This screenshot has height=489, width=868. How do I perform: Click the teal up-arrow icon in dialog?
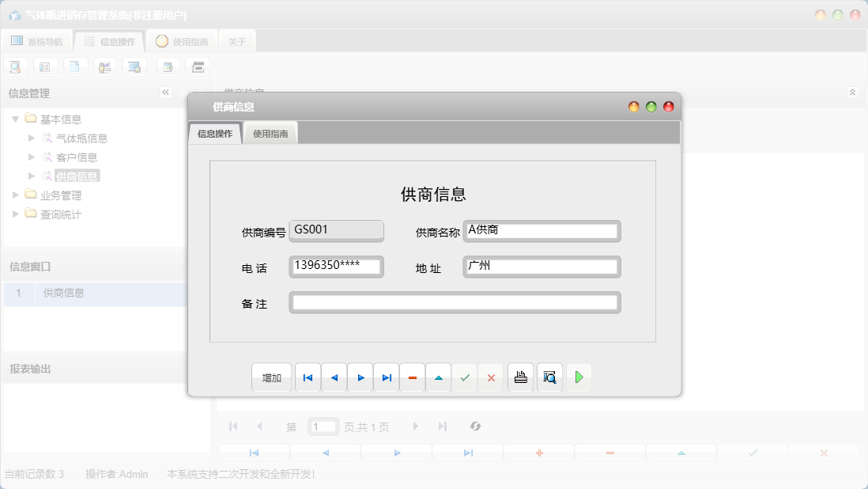pos(439,378)
